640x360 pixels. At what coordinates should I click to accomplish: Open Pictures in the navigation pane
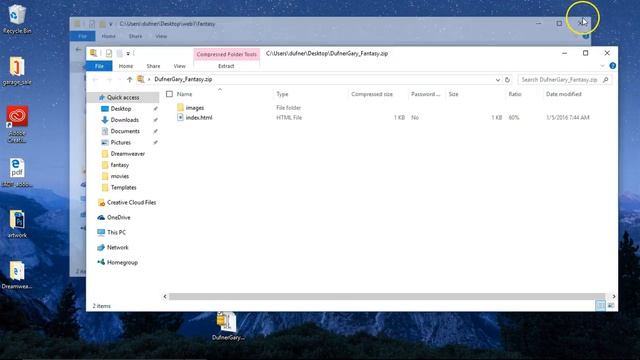(x=120, y=142)
